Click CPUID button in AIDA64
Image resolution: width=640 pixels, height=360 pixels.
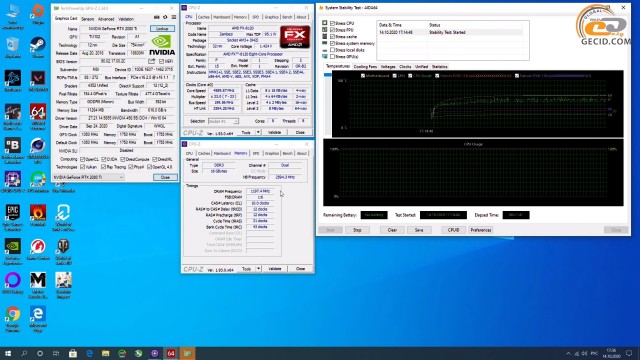coord(453,230)
